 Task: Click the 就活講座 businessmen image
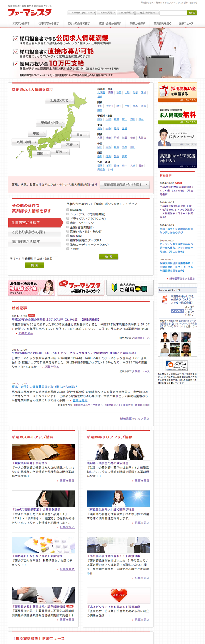click(118, 452)
